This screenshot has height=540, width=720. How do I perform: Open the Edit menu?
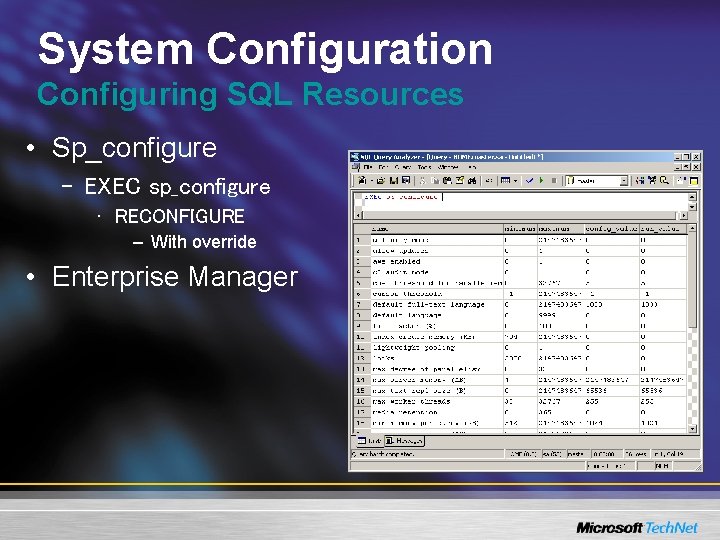click(384, 167)
